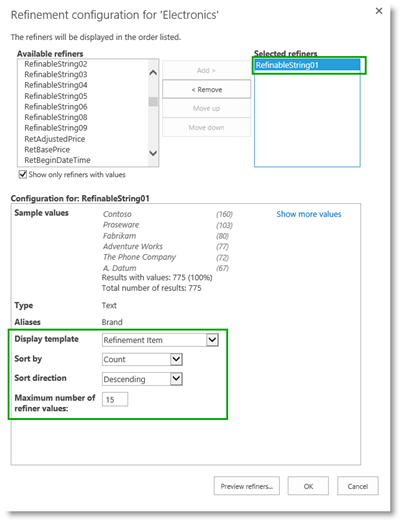Select RefinableString09 in Available refiners
This screenshot has height=521, width=400.
point(56,128)
